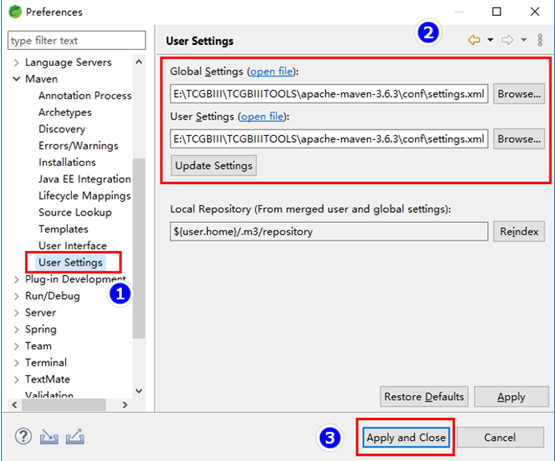Click the Preferences window app icon
The height and width of the screenshot is (461, 555).
tap(15, 12)
